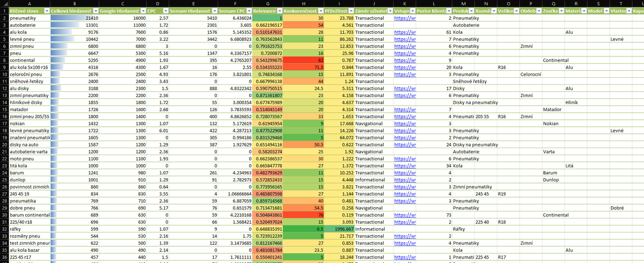644x263 pixels.
Task: Select cell with keyword 'sněhové řetězy'
Action: pos(30,82)
